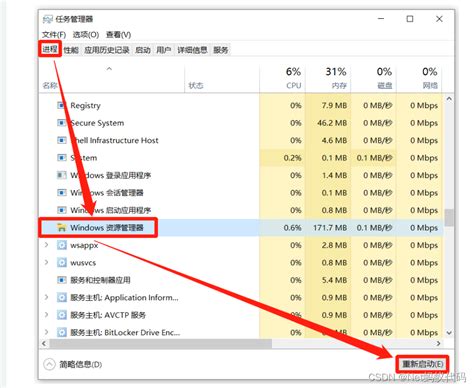This screenshot has width=474, height=388.
Task: Click the wsappx gear icon
Action: pos(61,245)
